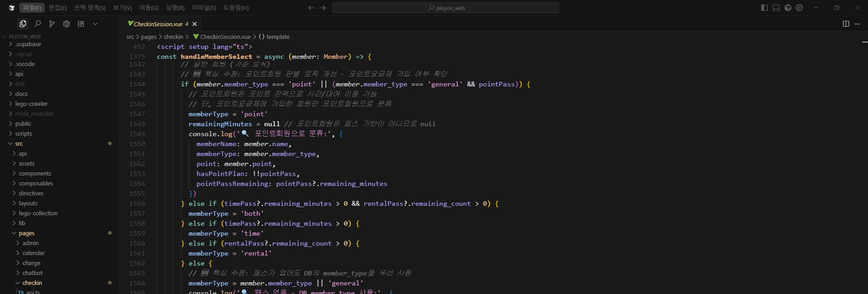868x294 pixels.
Task: Select the CheckinSession.vue editor tab
Action: click(160, 24)
